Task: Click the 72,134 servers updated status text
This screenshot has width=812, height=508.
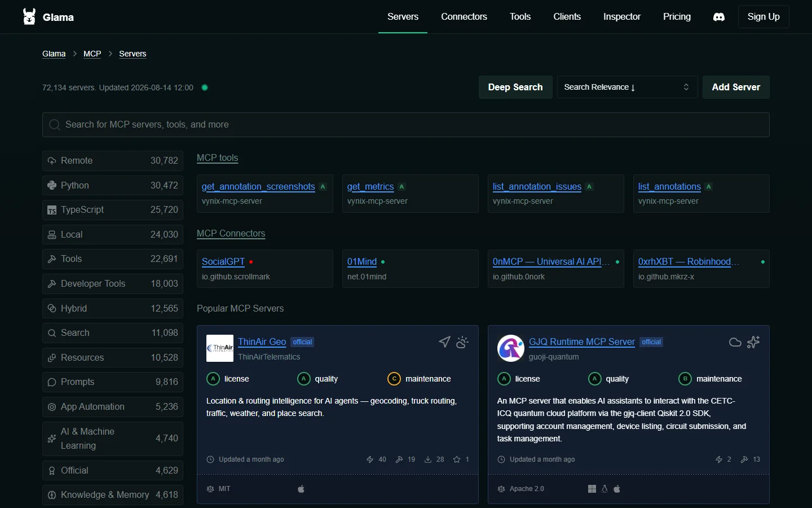Action: tap(118, 87)
